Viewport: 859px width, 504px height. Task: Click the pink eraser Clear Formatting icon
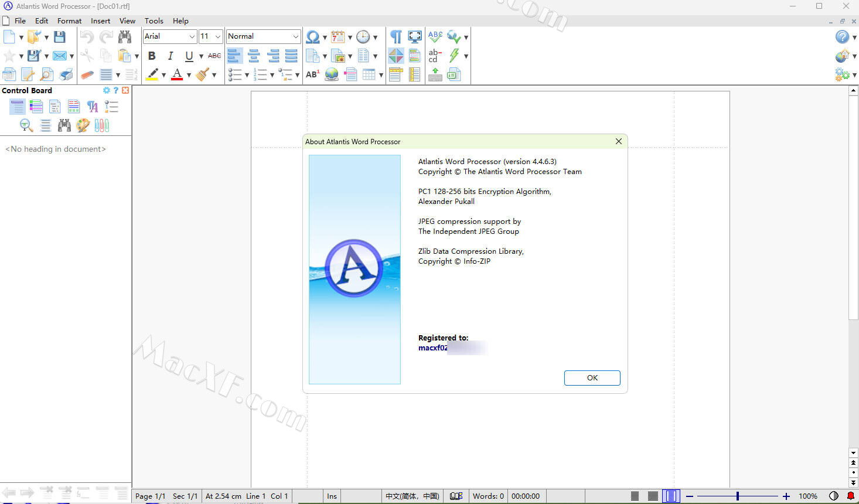pos(87,74)
